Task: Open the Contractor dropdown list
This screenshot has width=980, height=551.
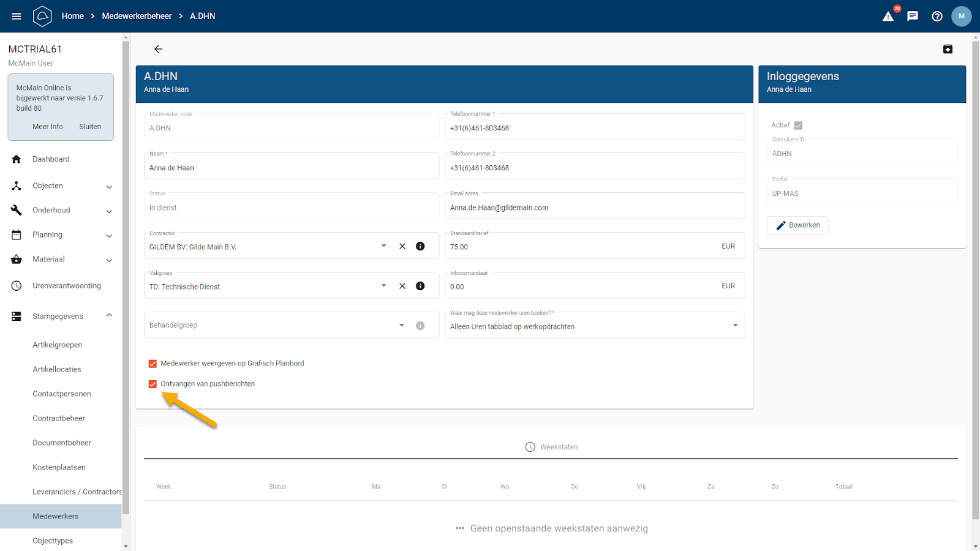Action: point(383,246)
